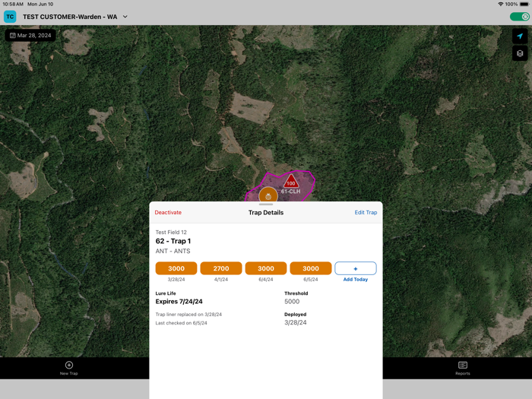Click Last checked on 6/5/24 text
Image resolution: width=532 pixels, height=399 pixels.
(x=181, y=323)
